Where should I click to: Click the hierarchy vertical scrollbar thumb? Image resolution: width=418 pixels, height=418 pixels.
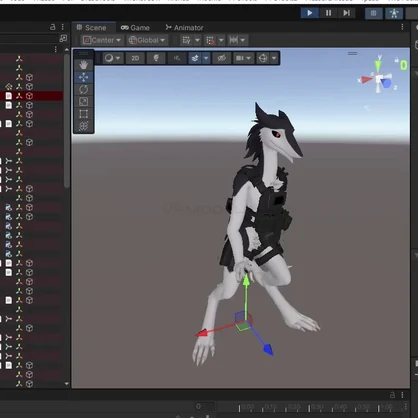pos(67,120)
